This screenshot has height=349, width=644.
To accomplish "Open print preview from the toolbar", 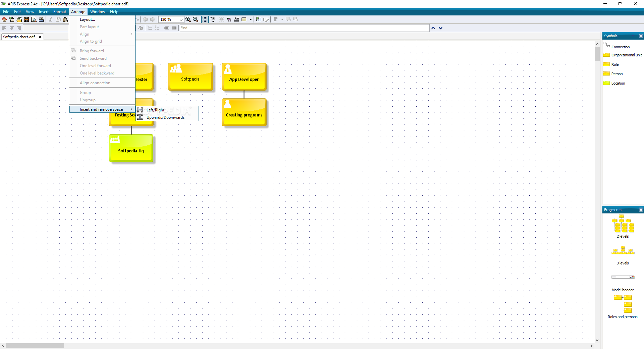I will pyautogui.click(x=34, y=19).
